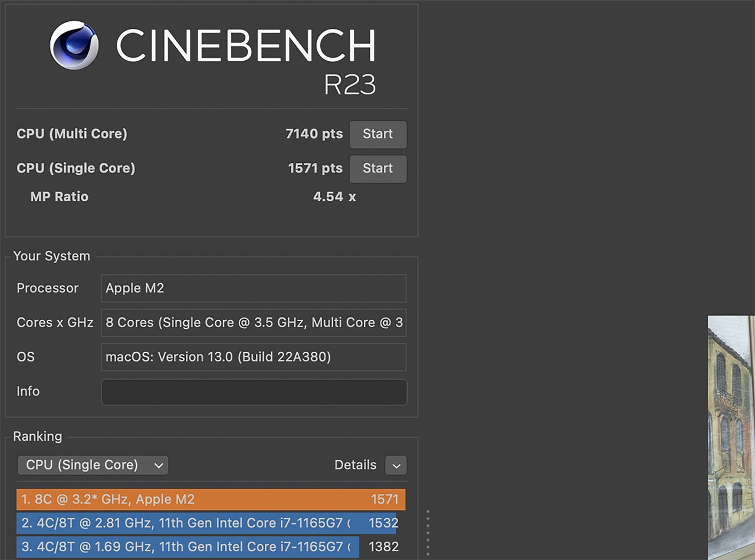
Task: Click the MP Ratio 4.54 x value
Action: click(x=334, y=197)
